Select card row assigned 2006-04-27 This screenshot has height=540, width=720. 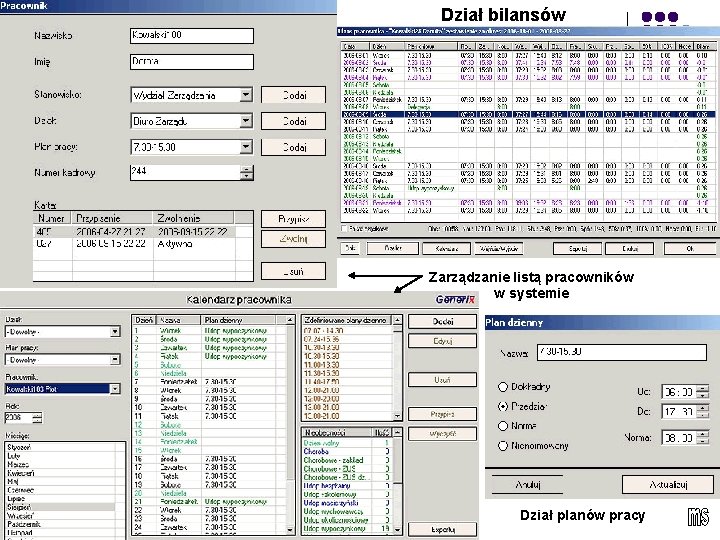pyautogui.click(x=143, y=231)
